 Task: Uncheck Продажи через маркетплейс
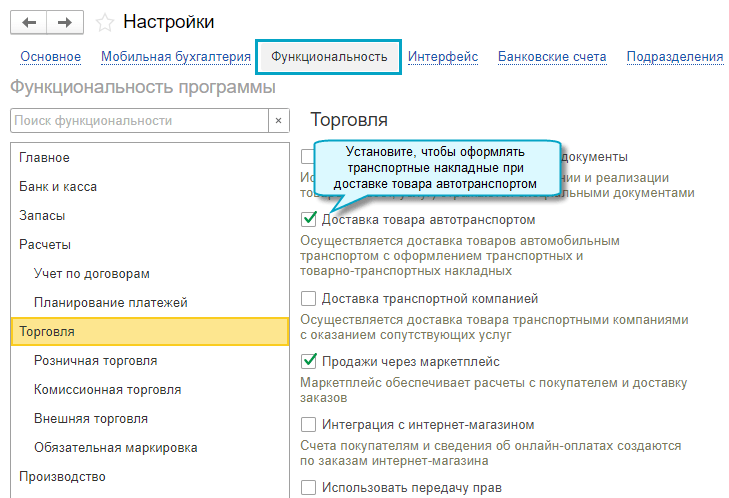309,361
